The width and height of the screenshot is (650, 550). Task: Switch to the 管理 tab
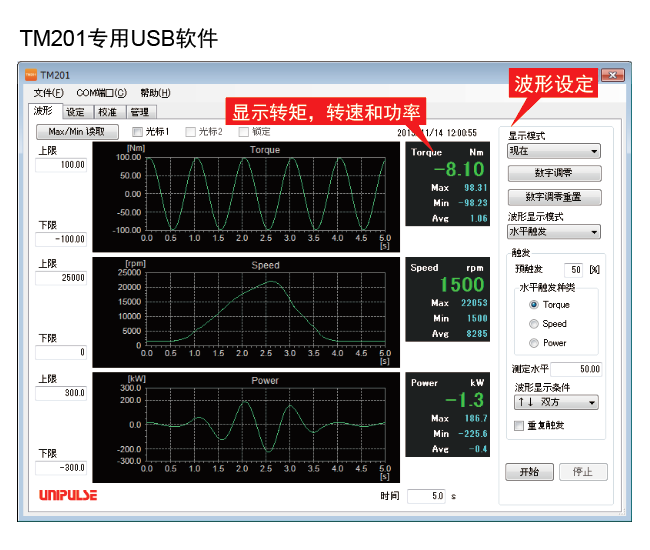coord(140,112)
